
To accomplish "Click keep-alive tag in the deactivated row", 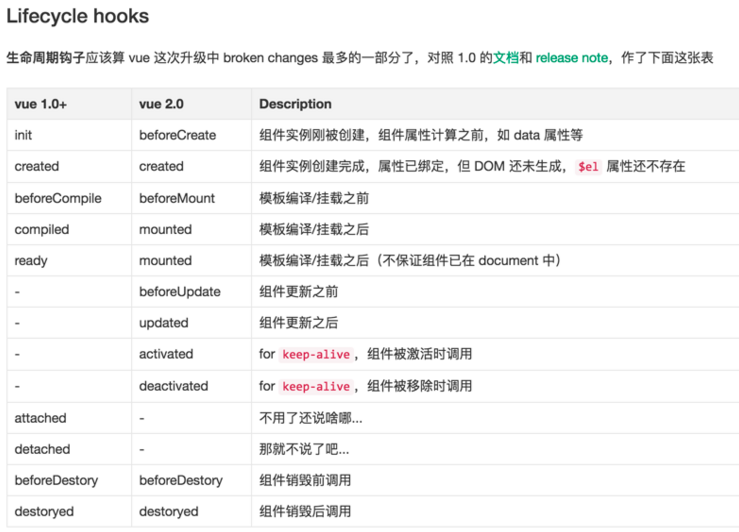I will [316, 386].
